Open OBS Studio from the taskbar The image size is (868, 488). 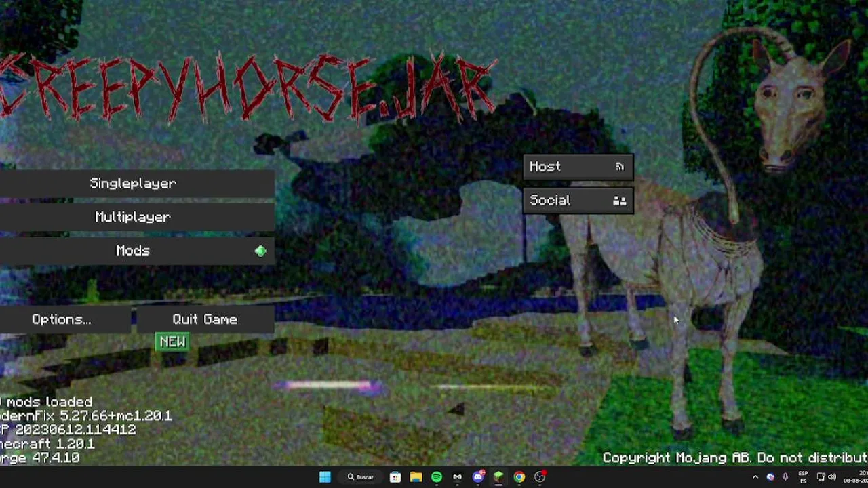pos(540,477)
